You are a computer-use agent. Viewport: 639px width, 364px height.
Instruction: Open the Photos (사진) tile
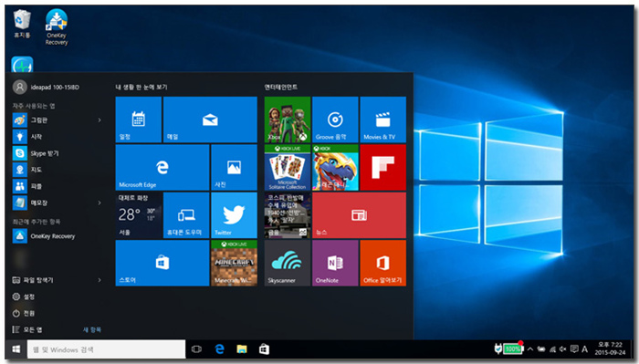[x=235, y=167]
